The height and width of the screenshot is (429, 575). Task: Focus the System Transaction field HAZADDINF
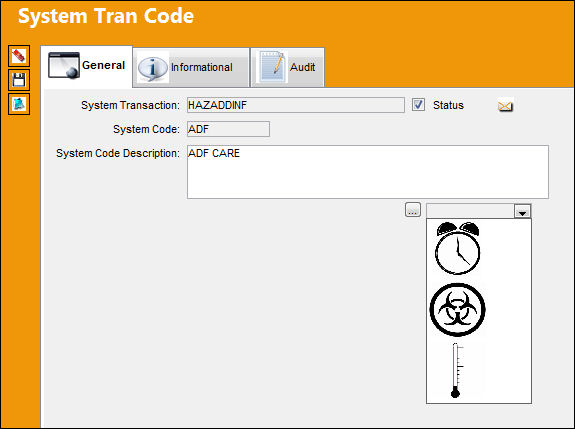296,105
